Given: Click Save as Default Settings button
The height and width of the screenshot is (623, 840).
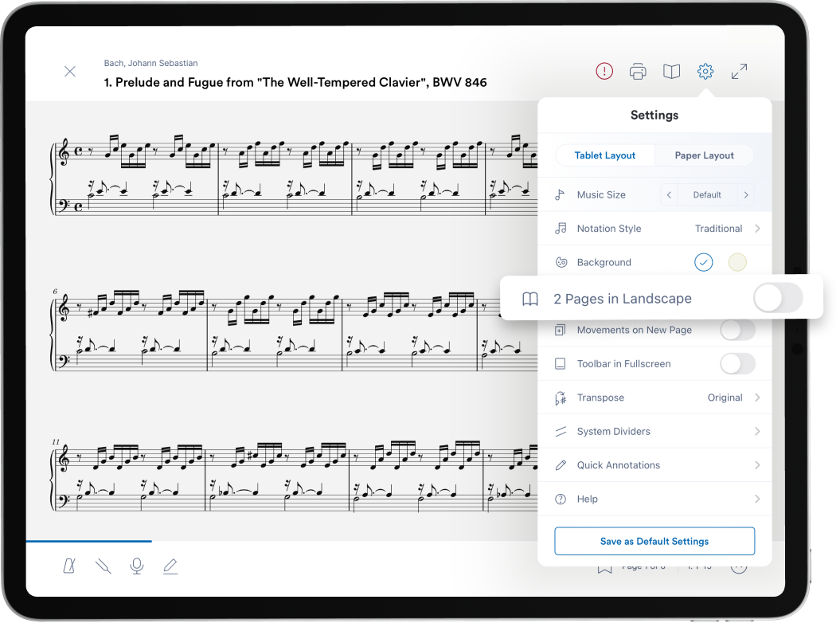Looking at the screenshot, I should pyautogui.click(x=654, y=541).
